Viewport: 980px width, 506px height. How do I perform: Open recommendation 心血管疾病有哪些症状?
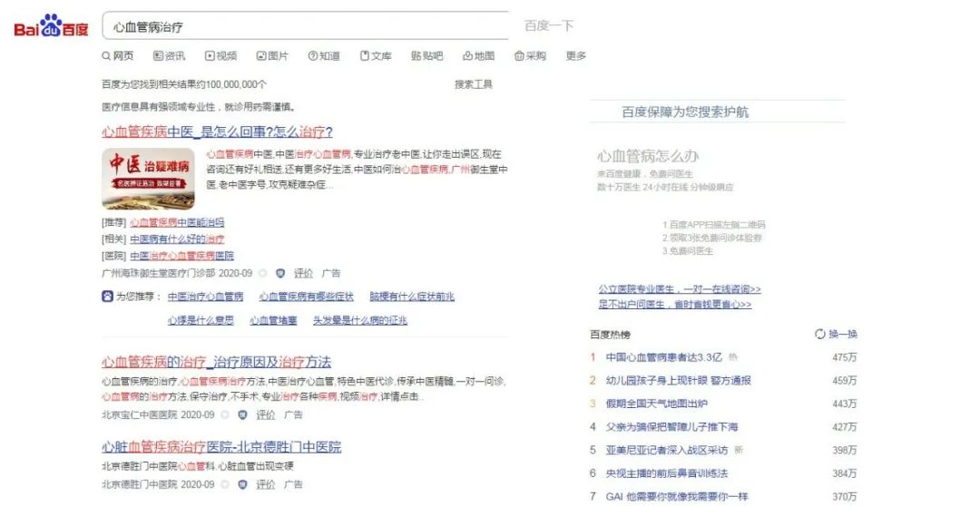point(307,297)
